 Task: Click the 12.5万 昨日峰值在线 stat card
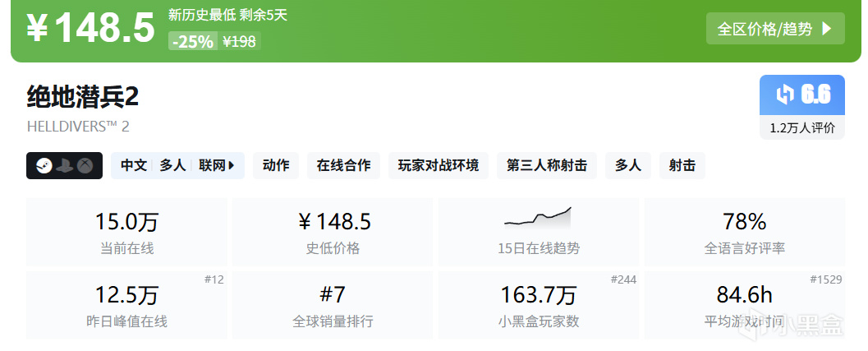[126, 305]
